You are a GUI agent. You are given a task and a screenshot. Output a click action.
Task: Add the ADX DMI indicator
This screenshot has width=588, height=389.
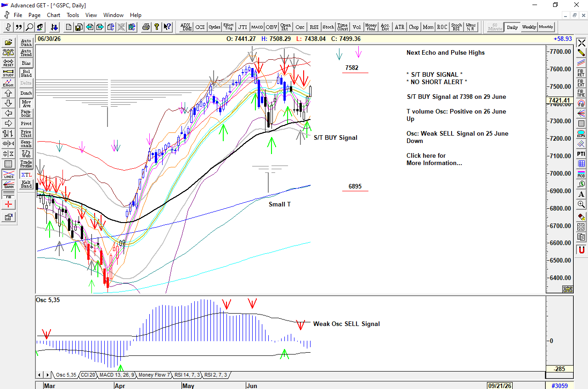coord(186,27)
